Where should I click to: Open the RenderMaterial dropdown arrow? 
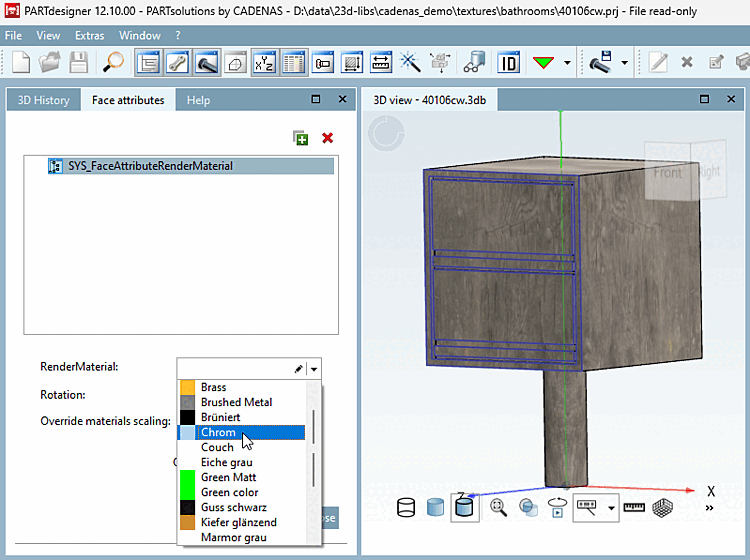tap(315, 368)
